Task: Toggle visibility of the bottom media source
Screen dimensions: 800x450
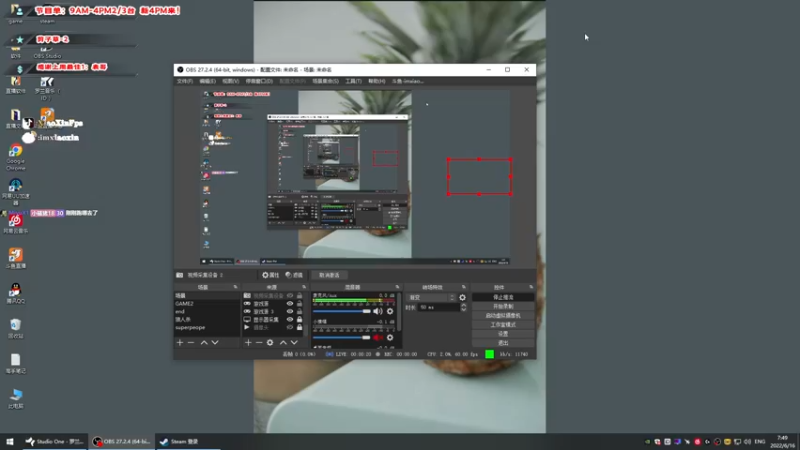Action: point(290,328)
